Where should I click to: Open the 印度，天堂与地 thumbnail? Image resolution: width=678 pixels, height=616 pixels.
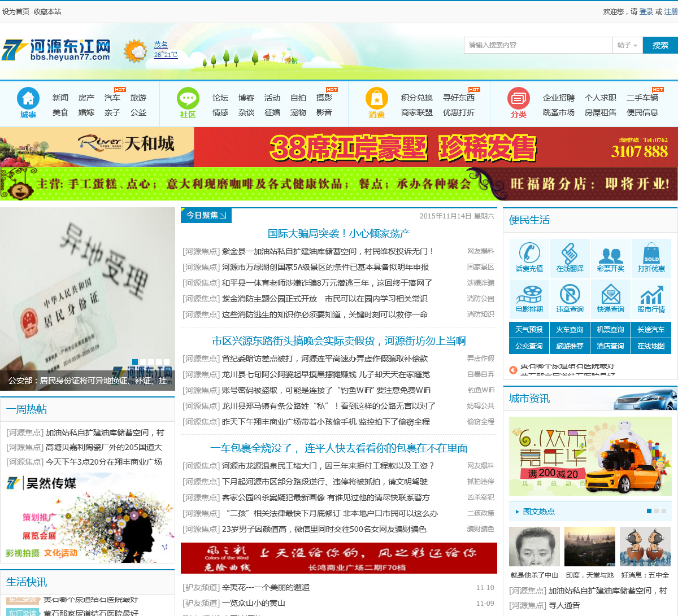coord(590,547)
